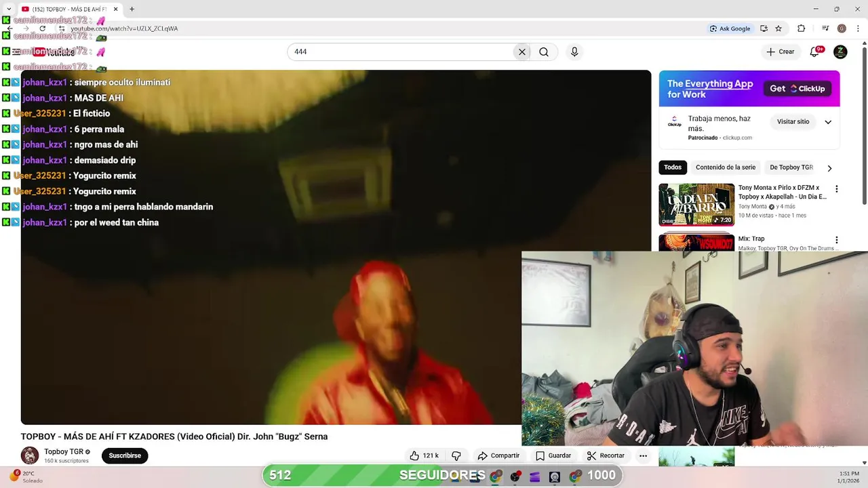The width and height of the screenshot is (868, 488).
Task: Click the video title text
Action: click(x=174, y=436)
